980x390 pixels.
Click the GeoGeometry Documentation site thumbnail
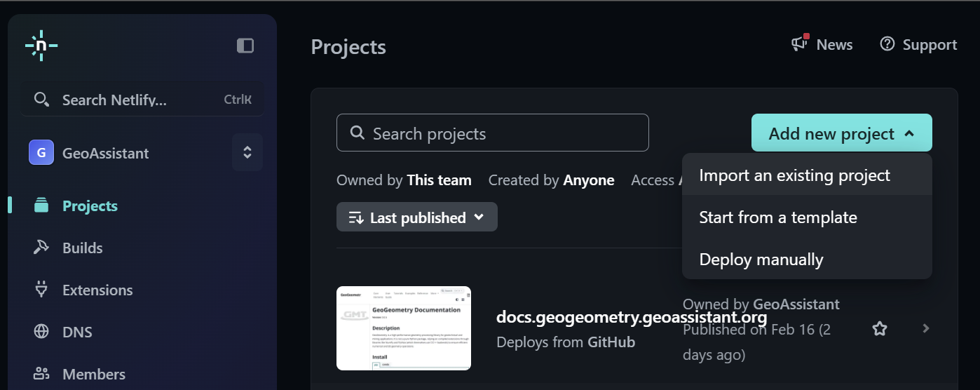click(404, 328)
